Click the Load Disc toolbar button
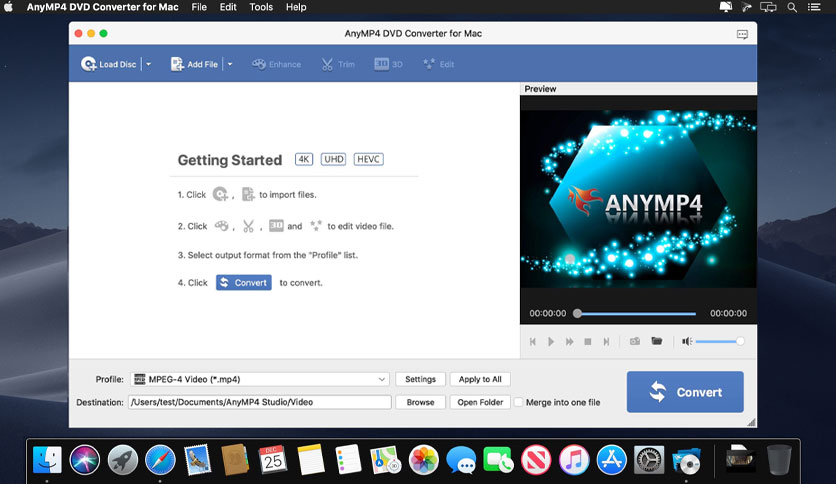The width and height of the screenshot is (836, 484). tap(109, 64)
